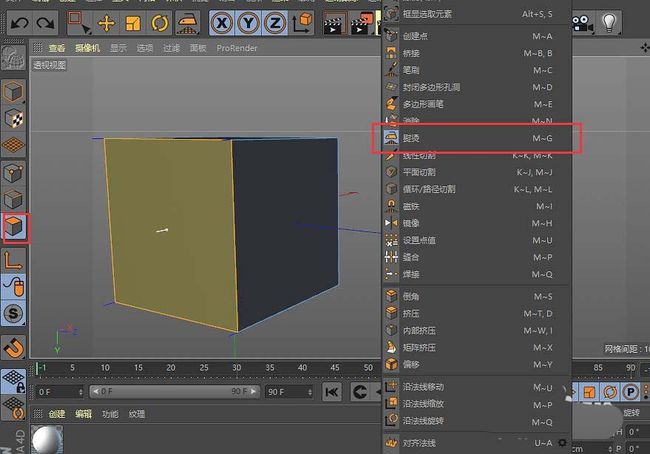This screenshot has height=454, width=650.
Task: Click the coordinate system axis cube icon
Action: click(x=302, y=23)
